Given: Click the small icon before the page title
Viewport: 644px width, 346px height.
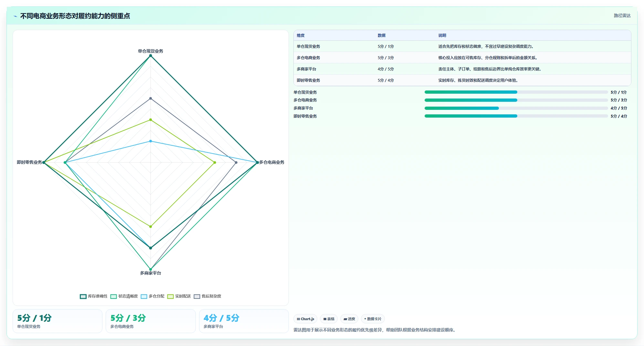Looking at the screenshot, I should [15, 16].
